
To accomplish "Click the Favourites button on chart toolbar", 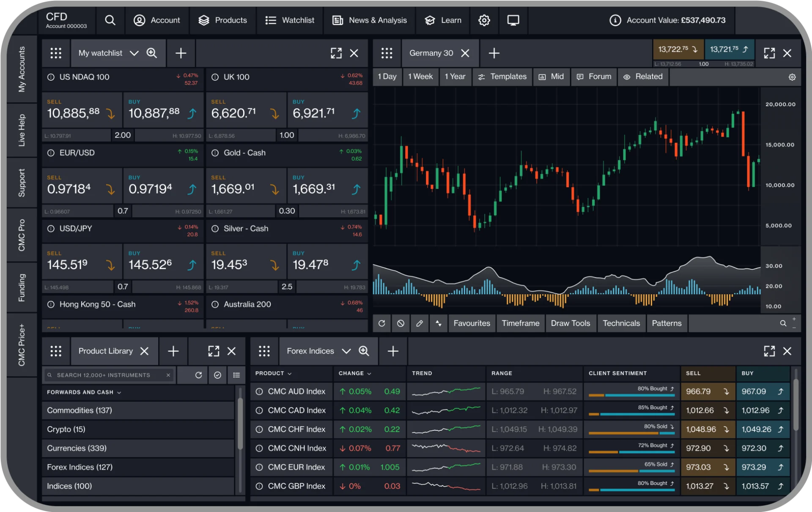I will 473,323.
